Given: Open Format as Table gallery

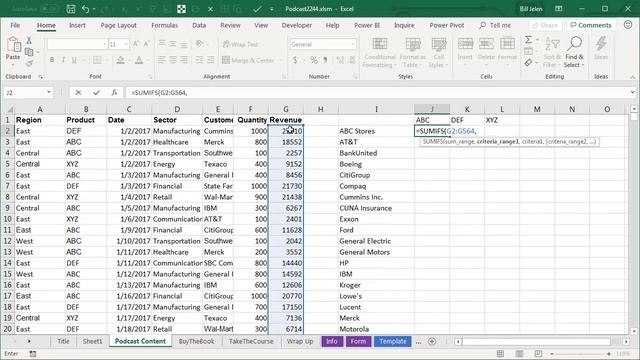Looking at the screenshot, I should coord(413,52).
